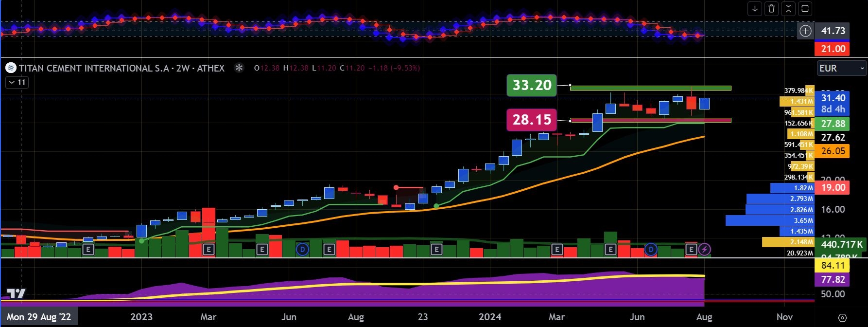
Task: Click the red 21.00 top pane label
Action: click(833, 49)
